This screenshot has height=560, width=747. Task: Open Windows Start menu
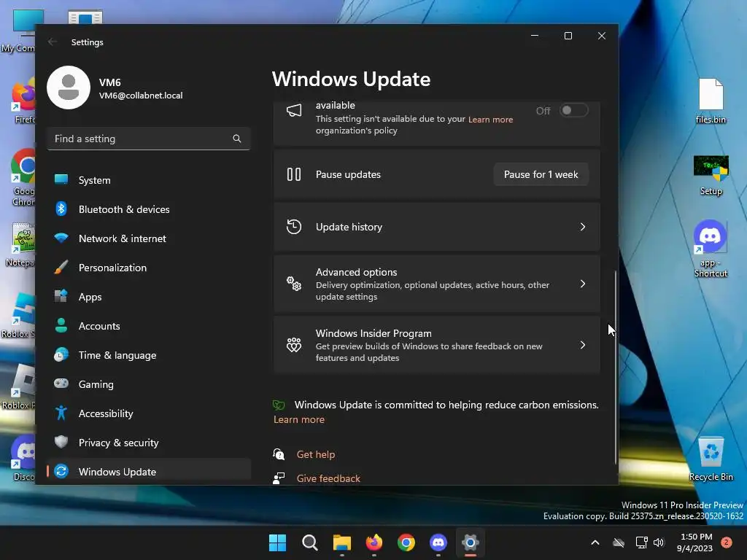coord(277,542)
